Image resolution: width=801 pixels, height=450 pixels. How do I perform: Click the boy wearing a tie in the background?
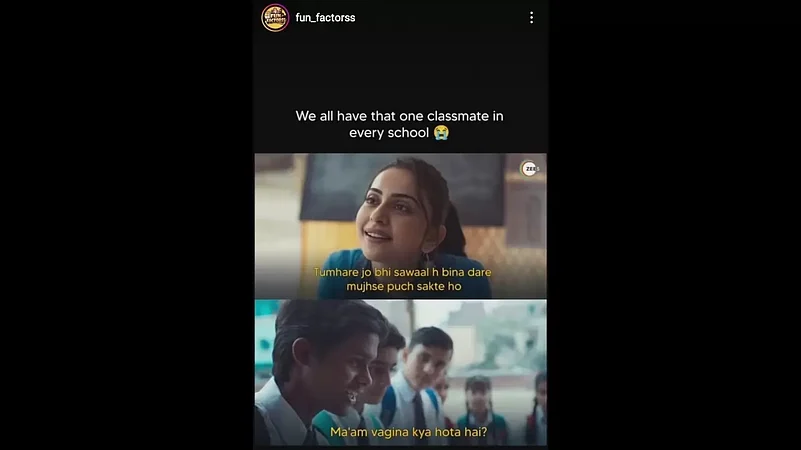pyautogui.click(x=425, y=381)
